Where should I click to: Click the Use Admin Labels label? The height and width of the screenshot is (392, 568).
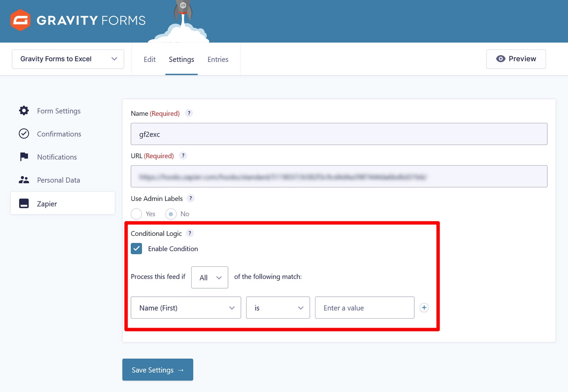click(157, 198)
